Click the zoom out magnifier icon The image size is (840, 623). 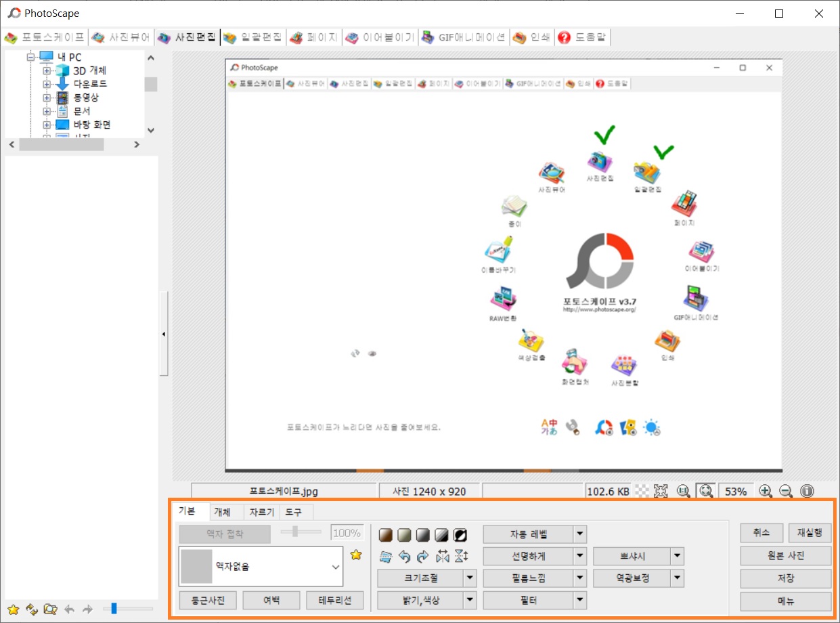coord(786,491)
